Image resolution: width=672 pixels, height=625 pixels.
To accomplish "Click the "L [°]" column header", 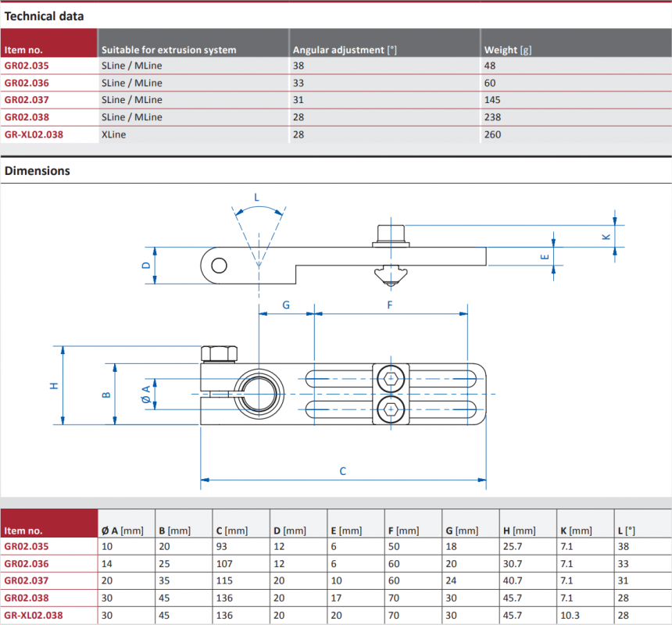I will click(627, 530).
